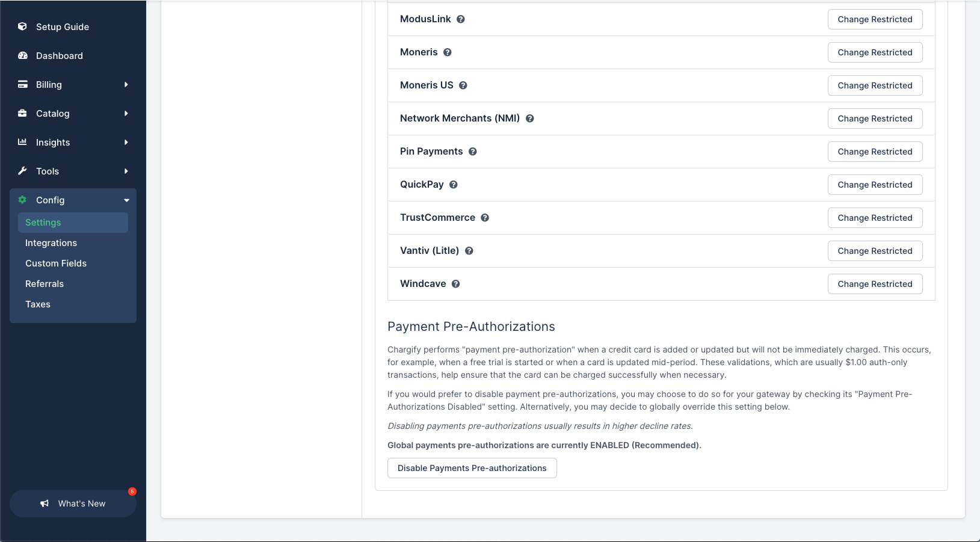Click Change Restricted for Vantiv (Litle)
This screenshot has height=542, width=980.
(x=875, y=251)
